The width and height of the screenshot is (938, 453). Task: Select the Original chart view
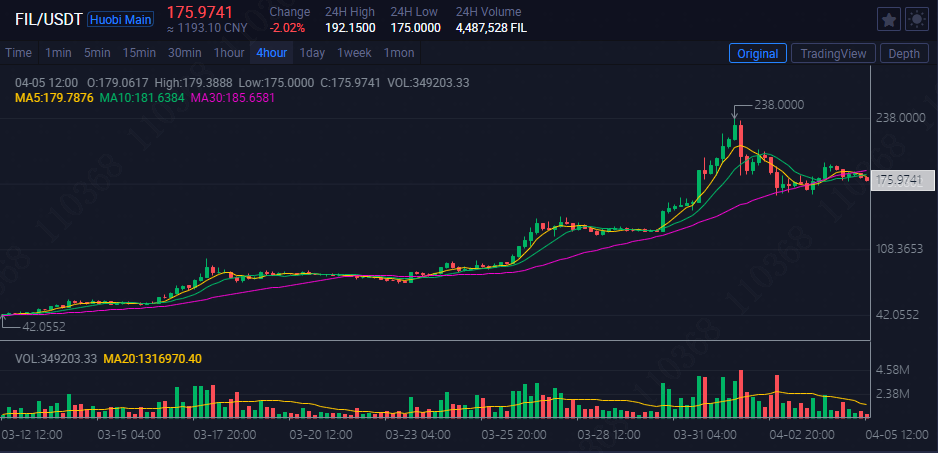tap(757, 53)
